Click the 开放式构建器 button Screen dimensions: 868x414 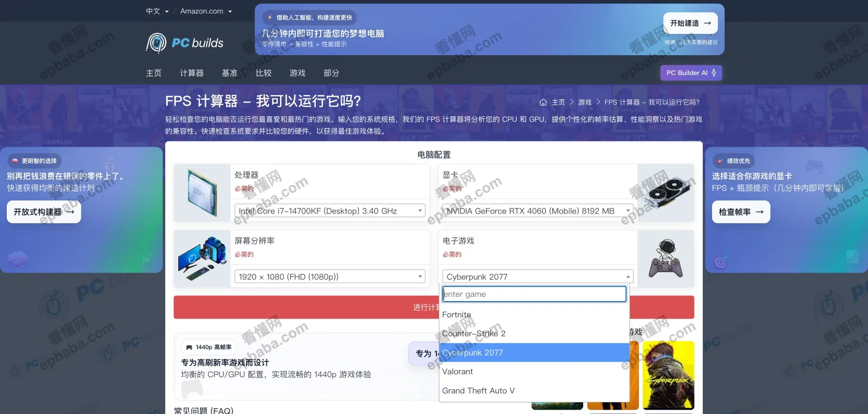44,212
